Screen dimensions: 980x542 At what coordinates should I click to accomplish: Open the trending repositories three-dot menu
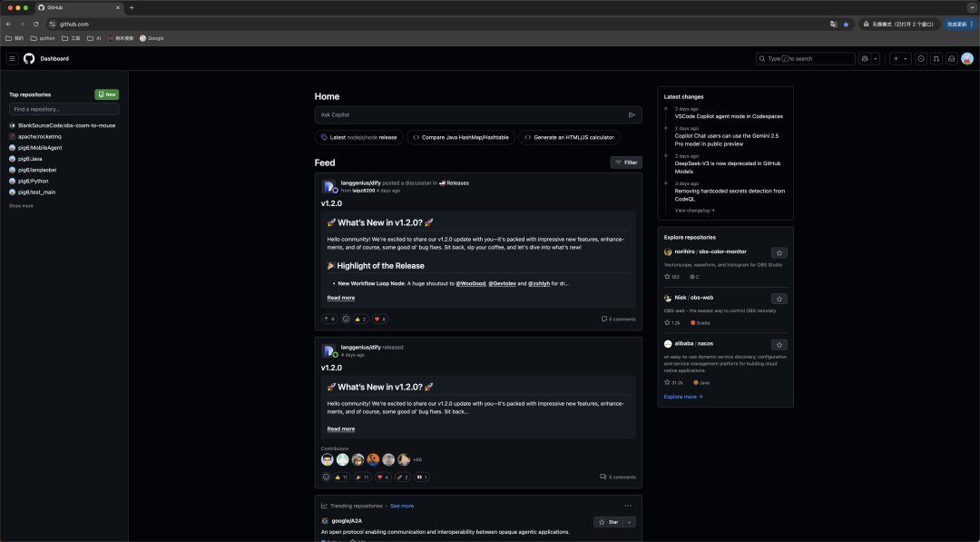pos(628,507)
